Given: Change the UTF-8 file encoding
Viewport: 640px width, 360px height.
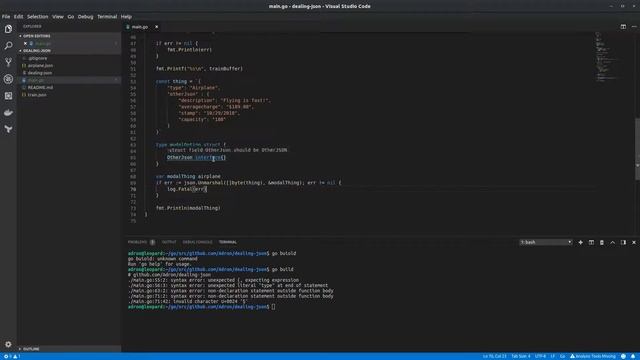Looking at the screenshot, I should pyautogui.click(x=540, y=356).
